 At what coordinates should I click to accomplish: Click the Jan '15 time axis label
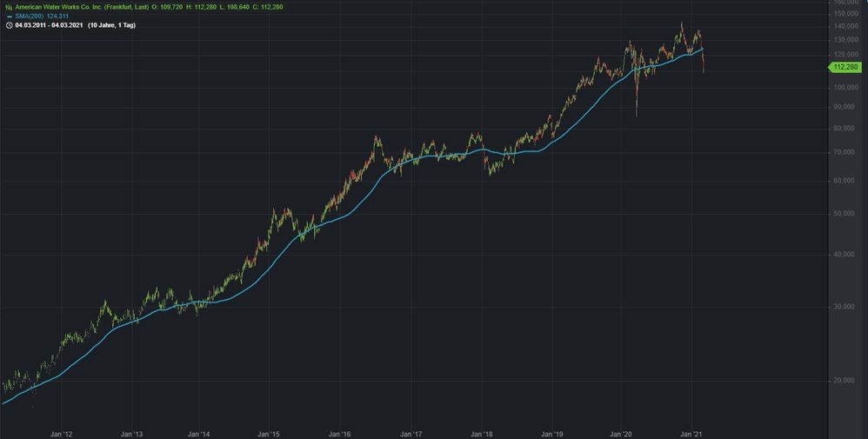coord(269,433)
